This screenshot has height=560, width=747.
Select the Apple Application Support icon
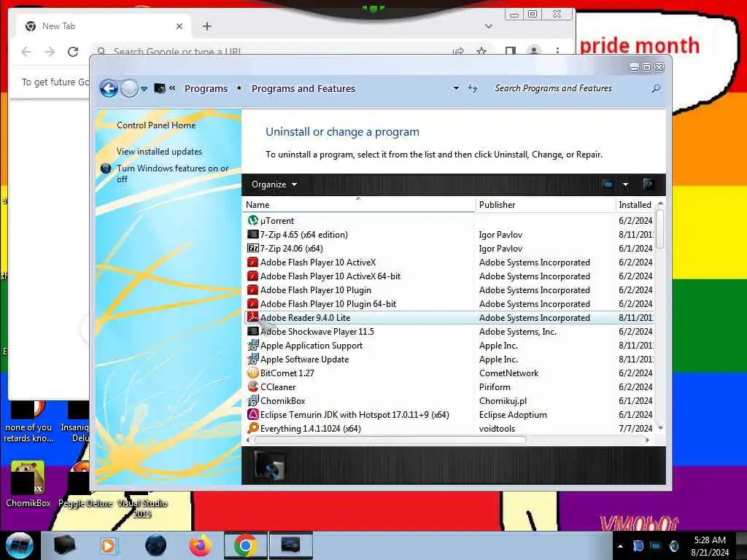pos(252,345)
